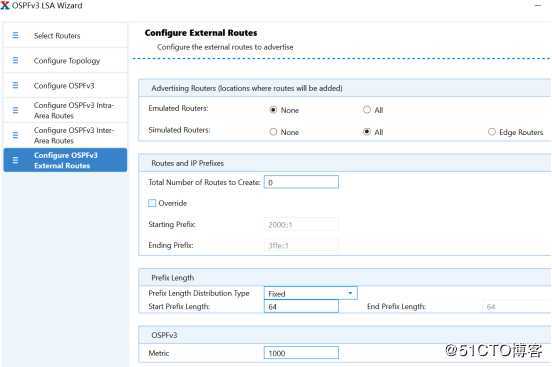Select All for Emulated Routers
This screenshot has height=367, width=552.
click(x=367, y=110)
